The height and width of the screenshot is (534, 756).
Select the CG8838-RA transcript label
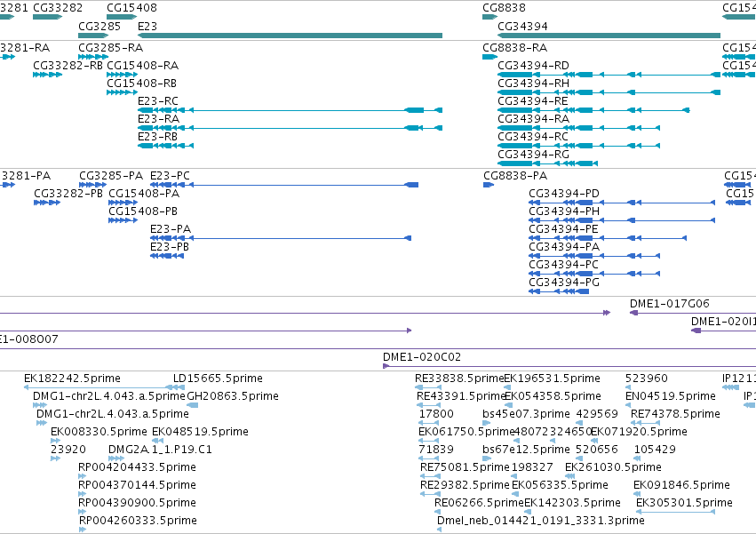click(515, 48)
